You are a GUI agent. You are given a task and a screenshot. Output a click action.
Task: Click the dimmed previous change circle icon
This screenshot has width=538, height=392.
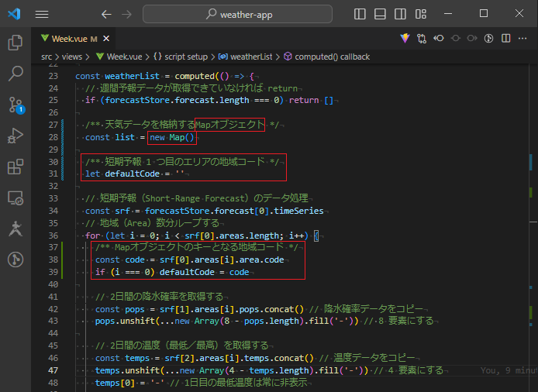pos(455,38)
